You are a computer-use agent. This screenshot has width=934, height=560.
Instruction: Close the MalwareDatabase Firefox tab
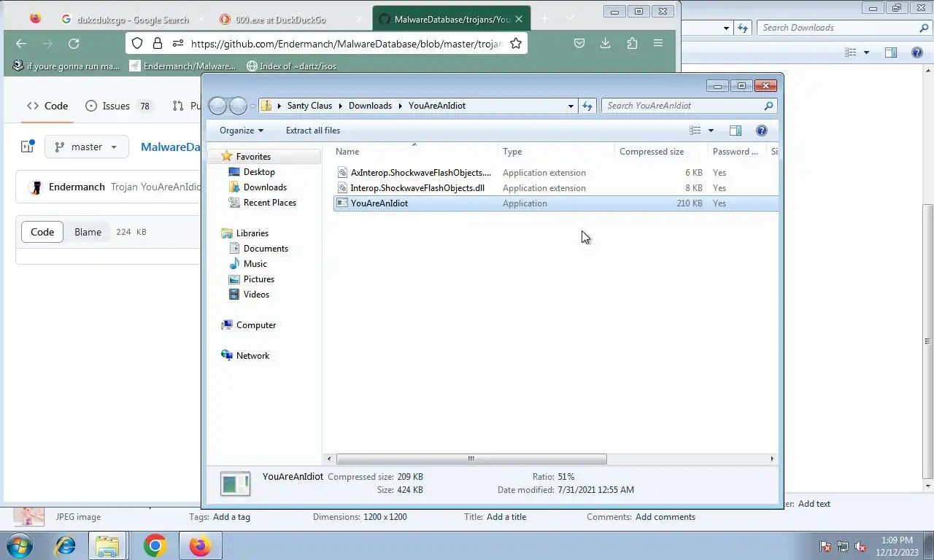(x=519, y=20)
